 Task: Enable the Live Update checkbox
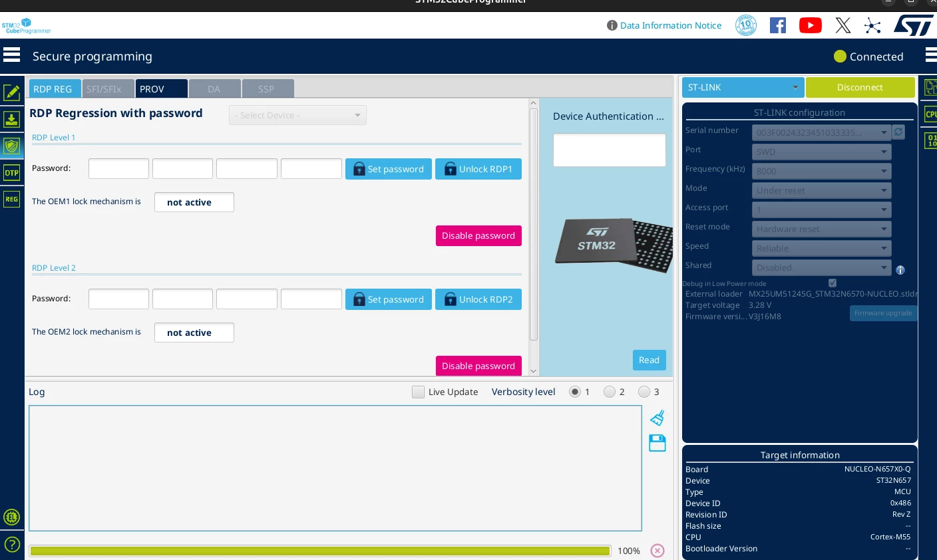pos(418,392)
